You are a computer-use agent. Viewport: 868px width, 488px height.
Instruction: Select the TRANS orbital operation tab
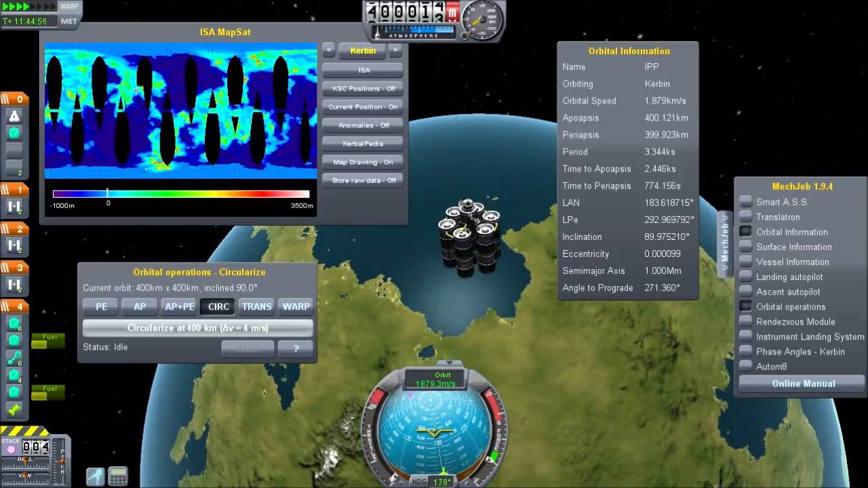click(257, 306)
